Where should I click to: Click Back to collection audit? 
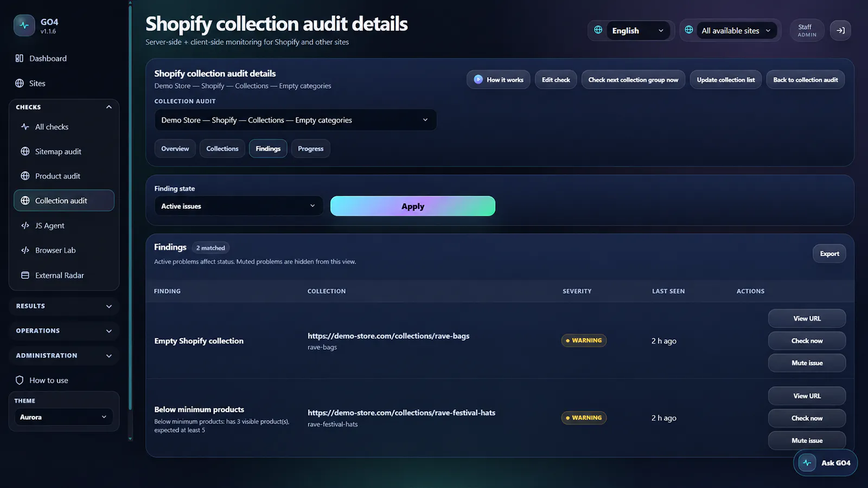click(806, 80)
